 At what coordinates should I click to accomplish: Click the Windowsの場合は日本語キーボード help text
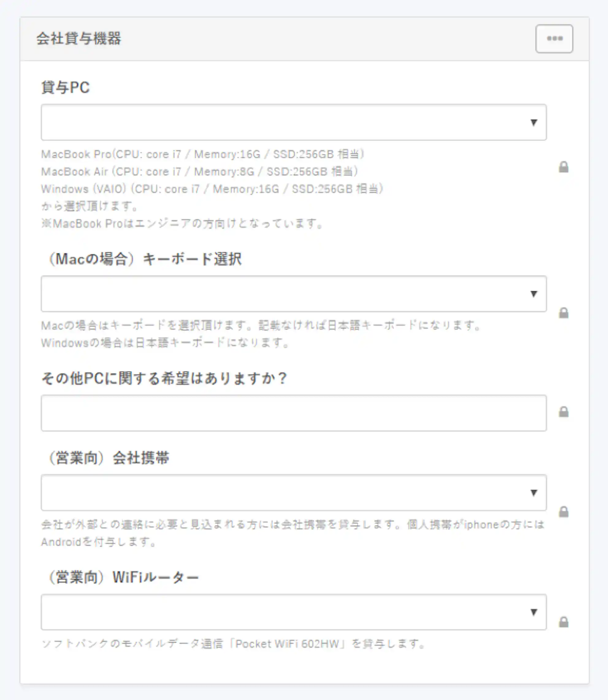(x=165, y=343)
